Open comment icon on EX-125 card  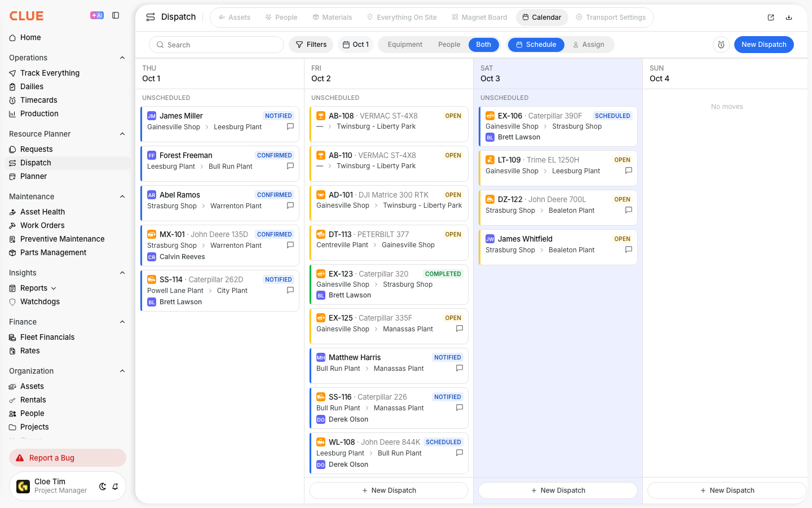pyautogui.click(x=460, y=329)
